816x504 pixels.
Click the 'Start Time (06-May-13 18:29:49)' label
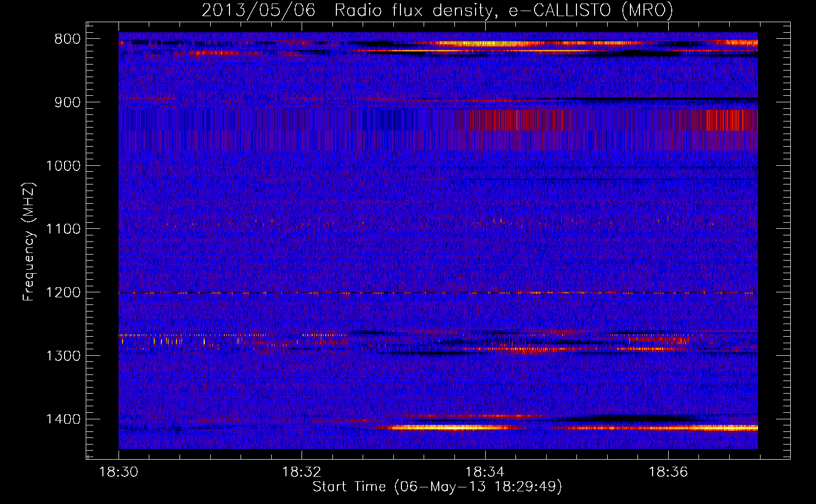point(437,487)
